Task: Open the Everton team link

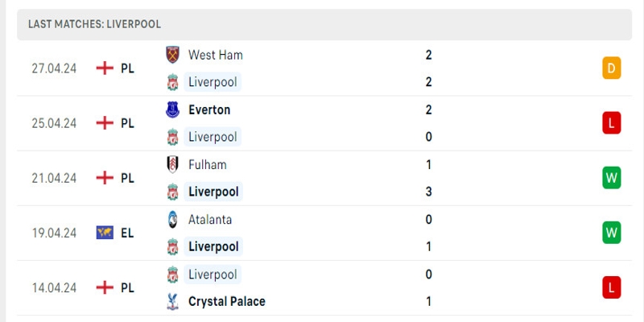Action: tap(209, 109)
